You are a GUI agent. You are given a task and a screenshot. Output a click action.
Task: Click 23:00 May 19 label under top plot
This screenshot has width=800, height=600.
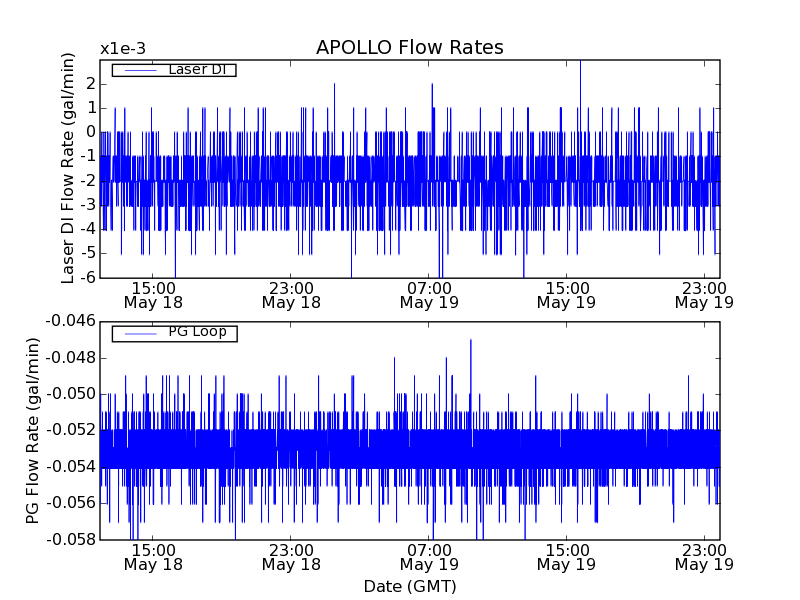point(704,294)
